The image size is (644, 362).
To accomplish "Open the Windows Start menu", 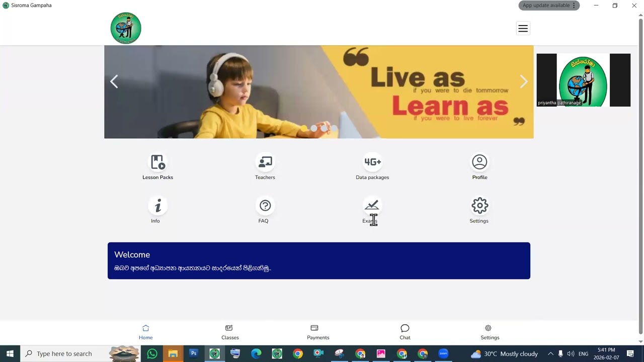I will pyautogui.click(x=10, y=353).
